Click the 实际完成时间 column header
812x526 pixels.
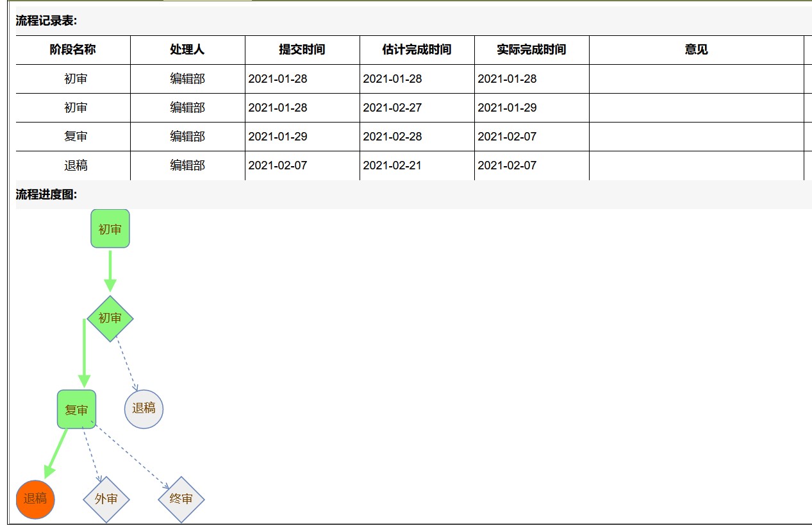[531, 50]
